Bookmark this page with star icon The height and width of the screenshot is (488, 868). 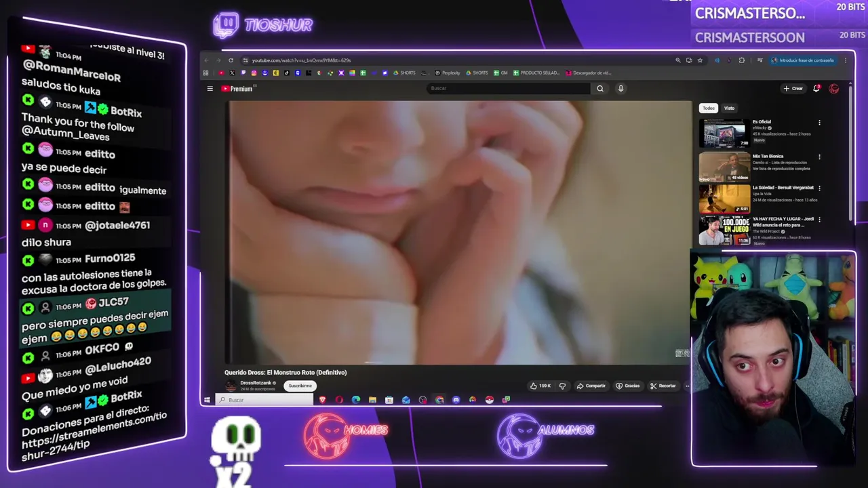point(700,60)
